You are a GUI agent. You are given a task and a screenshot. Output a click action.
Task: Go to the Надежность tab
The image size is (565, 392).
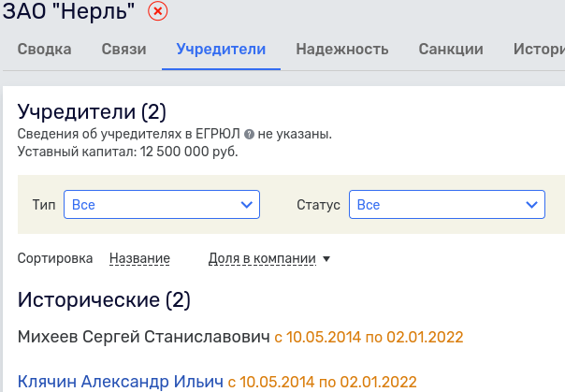(342, 49)
